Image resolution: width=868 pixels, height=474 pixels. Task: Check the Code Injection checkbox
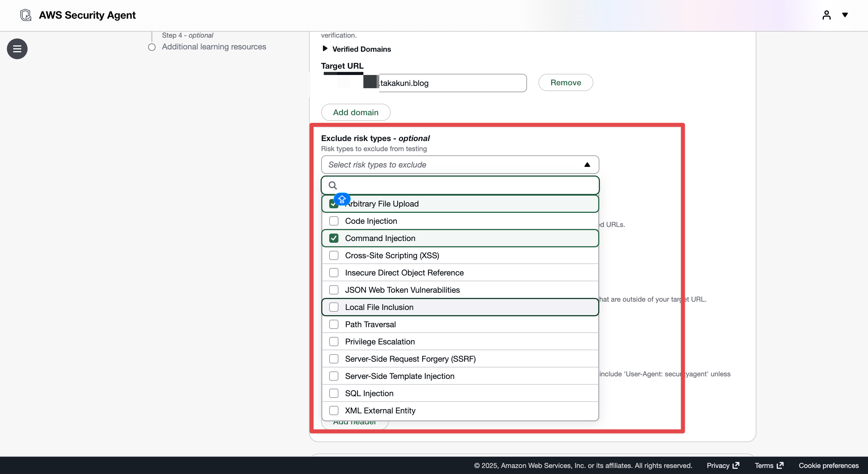coord(334,221)
